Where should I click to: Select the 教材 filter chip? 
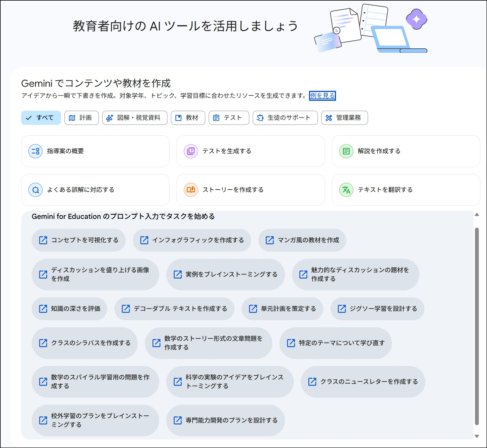[x=188, y=118]
